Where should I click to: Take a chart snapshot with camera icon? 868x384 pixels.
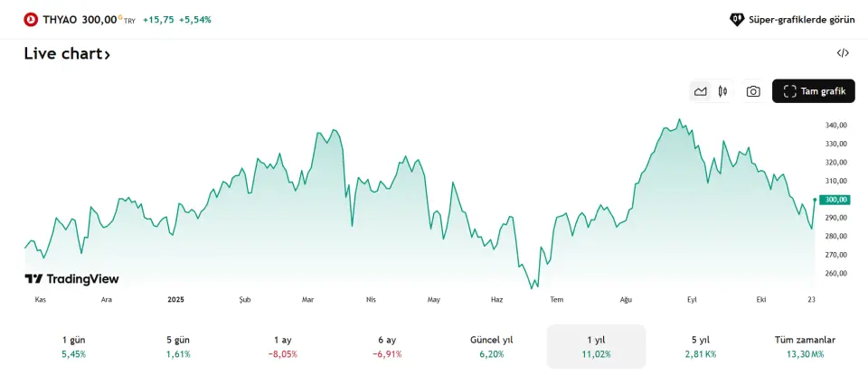(753, 91)
